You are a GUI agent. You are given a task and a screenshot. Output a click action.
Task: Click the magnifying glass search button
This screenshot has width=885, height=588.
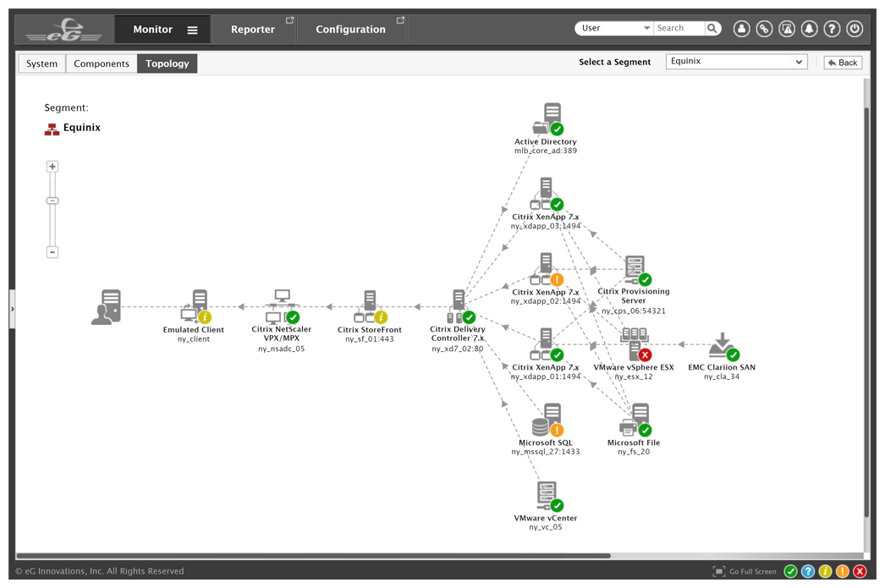click(713, 28)
